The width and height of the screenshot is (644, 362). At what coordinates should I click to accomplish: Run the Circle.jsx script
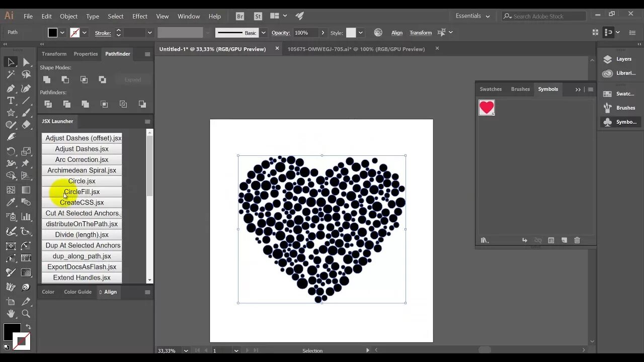tap(82, 181)
